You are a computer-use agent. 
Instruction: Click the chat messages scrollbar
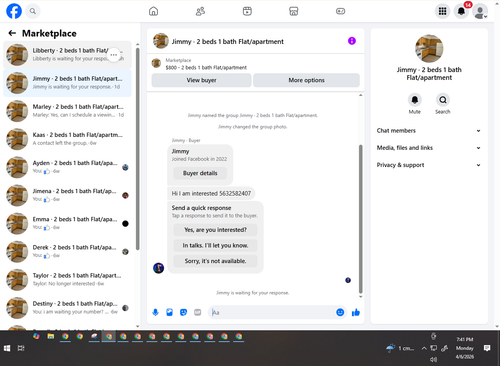pyautogui.click(x=360, y=218)
